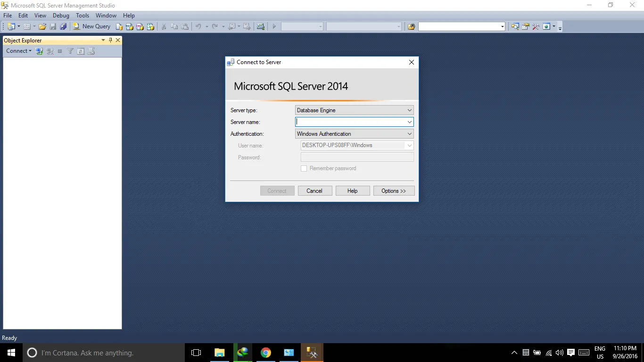Open the Toolbox hammer and wrench icon

click(536, 27)
